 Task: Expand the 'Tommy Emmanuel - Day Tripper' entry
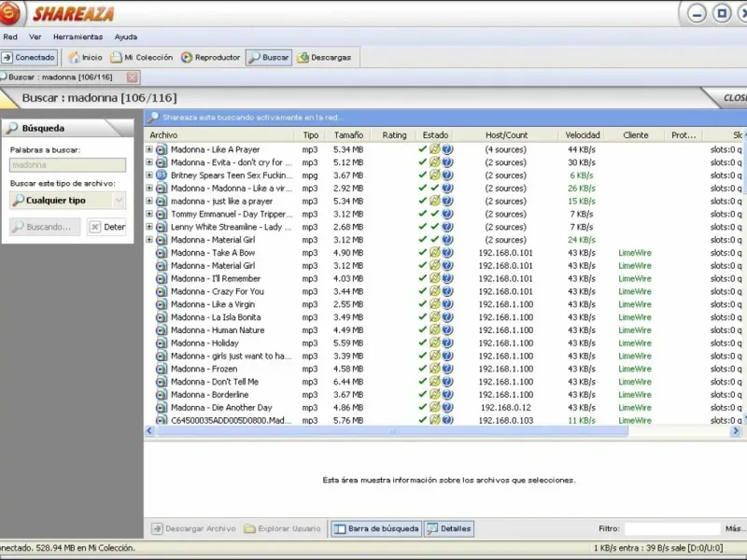click(148, 214)
